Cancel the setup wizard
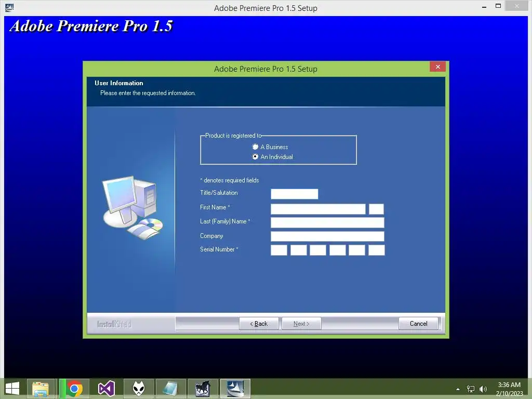Screen dimensions: 532x399 (418, 324)
